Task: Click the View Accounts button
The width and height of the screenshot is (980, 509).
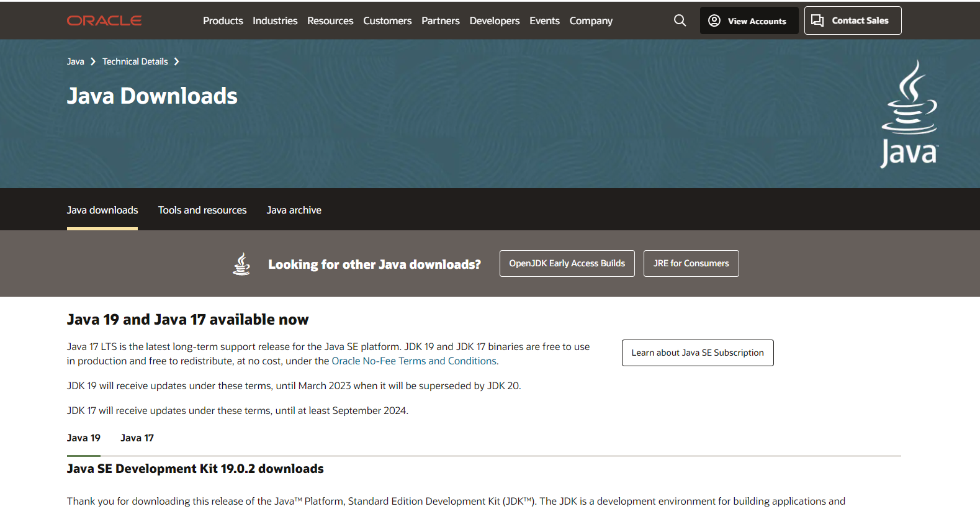Action: click(749, 20)
